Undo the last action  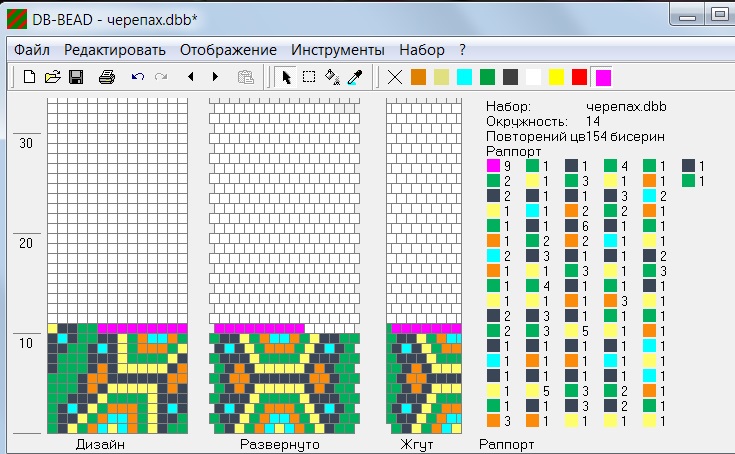click(x=138, y=77)
